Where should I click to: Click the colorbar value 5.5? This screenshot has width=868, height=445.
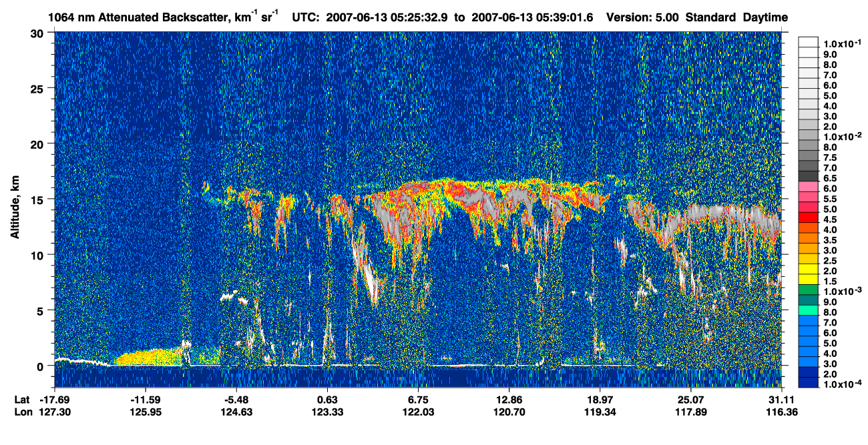click(x=831, y=199)
